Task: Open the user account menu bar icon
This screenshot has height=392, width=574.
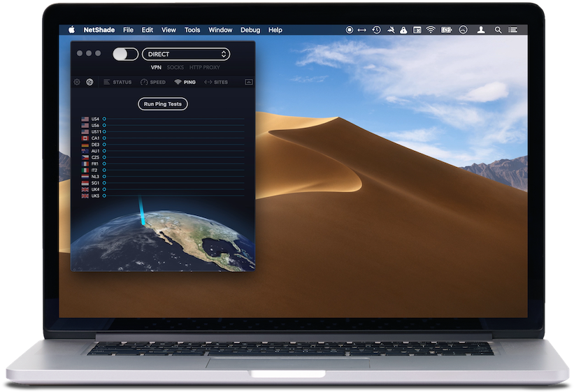Action: point(481,30)
